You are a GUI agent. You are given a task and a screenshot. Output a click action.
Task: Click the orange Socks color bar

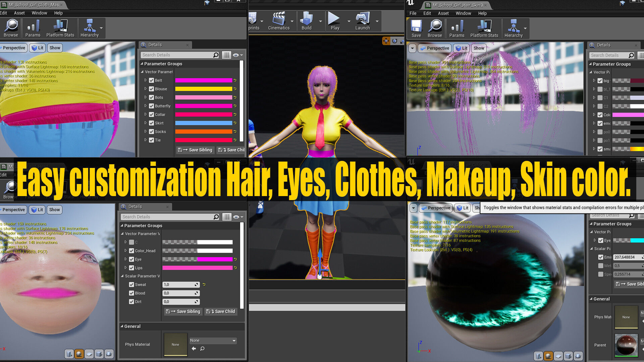point(204,131)
